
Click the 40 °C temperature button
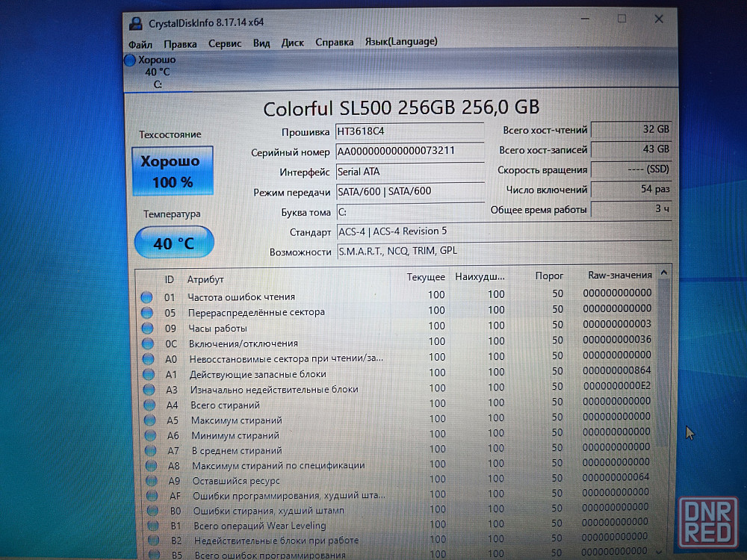coord(174,243)
